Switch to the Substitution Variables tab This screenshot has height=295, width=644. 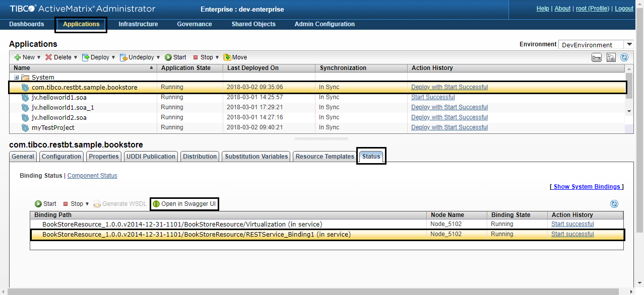[x=256, y=157]
